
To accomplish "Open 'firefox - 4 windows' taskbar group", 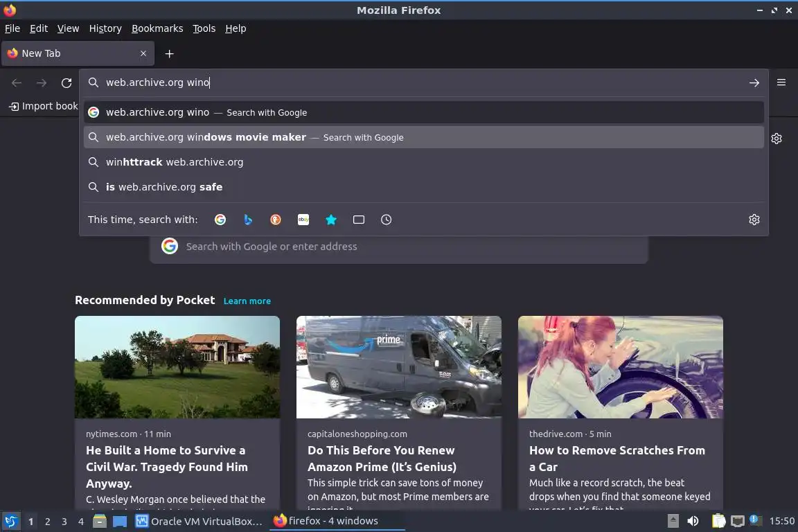I will 337,521.
